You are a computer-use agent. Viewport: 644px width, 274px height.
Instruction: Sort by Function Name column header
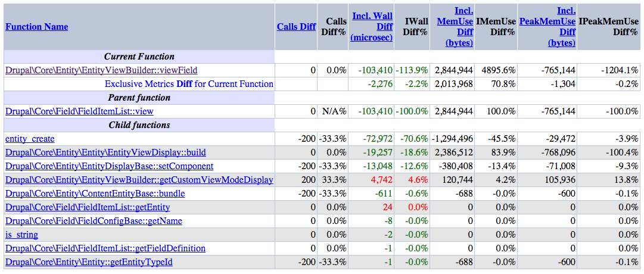(36, 27)
